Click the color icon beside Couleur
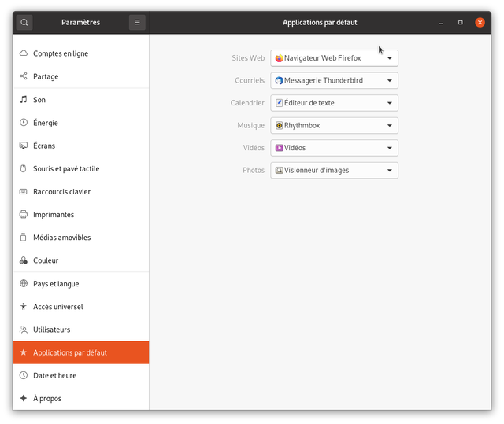 [x=24, y=260]
